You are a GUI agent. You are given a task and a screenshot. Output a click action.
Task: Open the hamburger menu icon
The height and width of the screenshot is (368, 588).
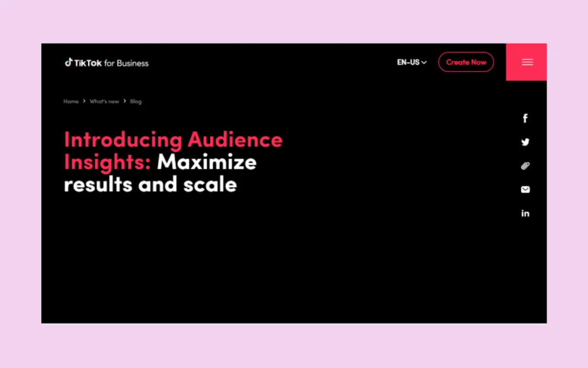pyautogui.click(x=527, y=62)
